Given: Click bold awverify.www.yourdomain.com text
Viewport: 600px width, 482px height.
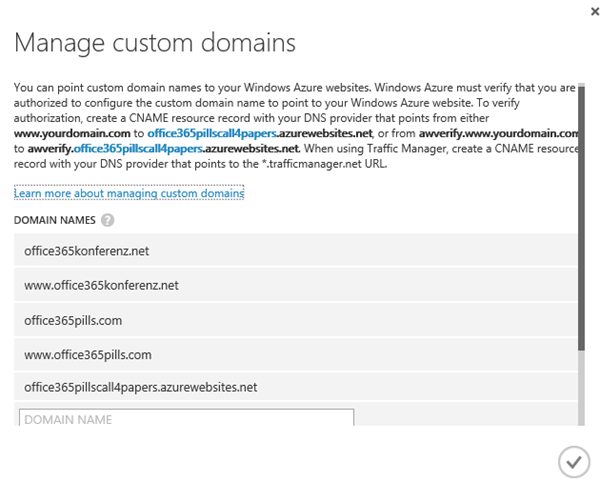Looking at the screenshot, I should 498,132.
